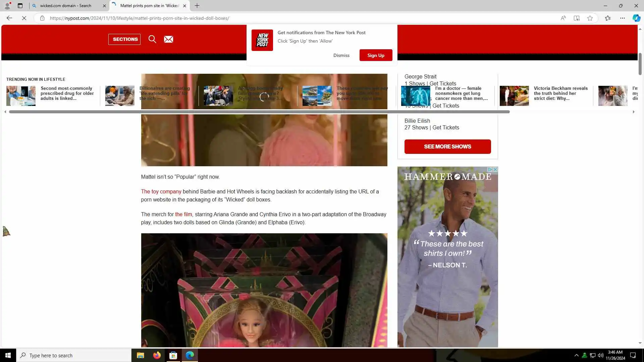The height and width of the screenshot is (362, 644).
Task: Open Edge Settings and more menu
Action: [623, 18]
